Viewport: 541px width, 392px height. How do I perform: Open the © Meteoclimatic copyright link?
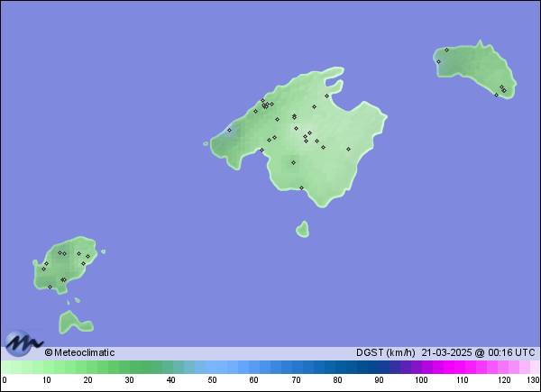(x=80, y=352)
